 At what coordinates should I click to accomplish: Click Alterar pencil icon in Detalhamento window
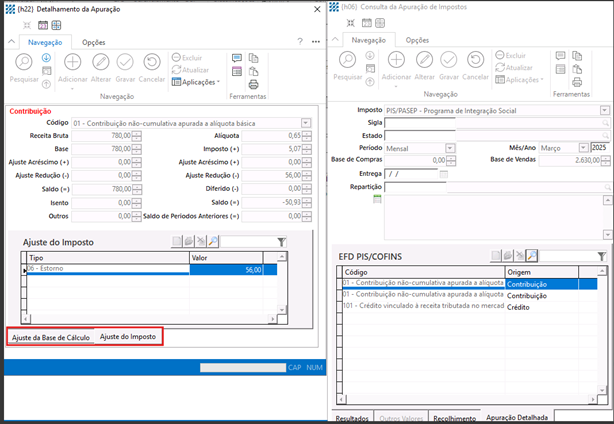[101, 62]
